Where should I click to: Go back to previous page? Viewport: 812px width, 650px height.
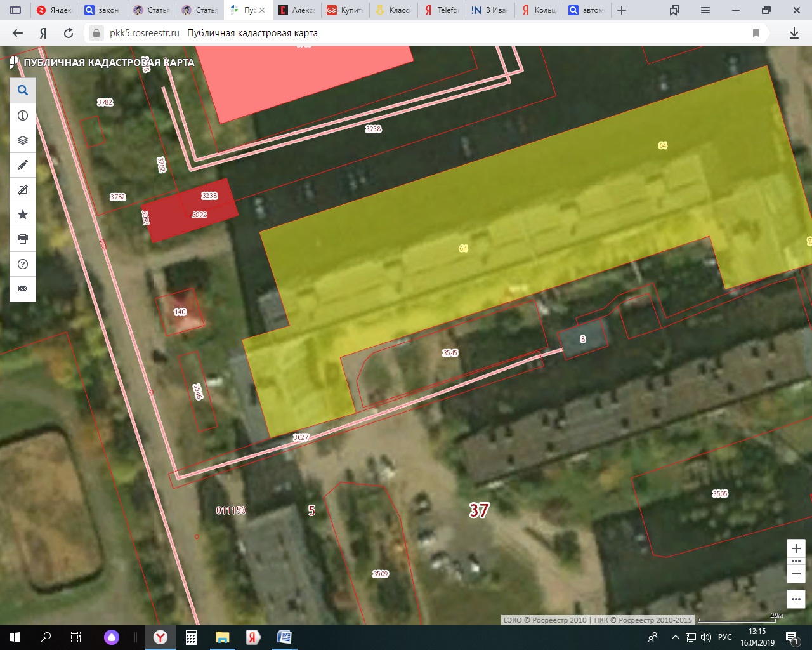click(18, 33)
